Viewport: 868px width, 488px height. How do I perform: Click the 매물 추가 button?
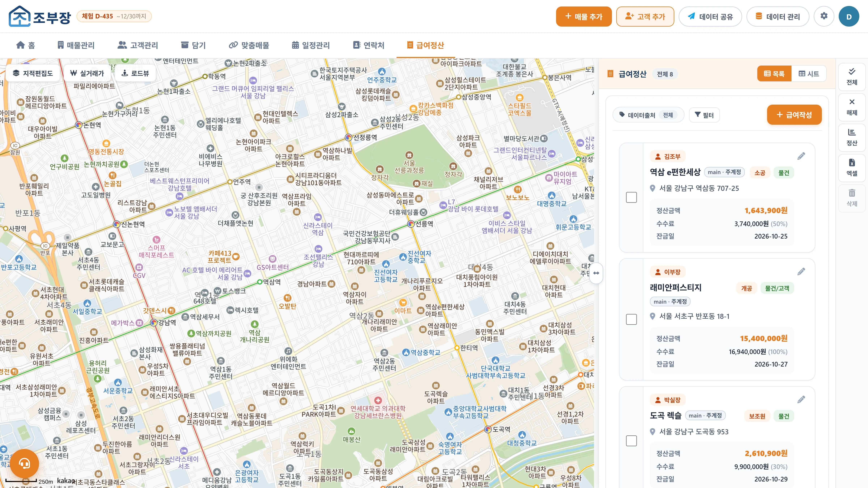[x=584, y=16]
